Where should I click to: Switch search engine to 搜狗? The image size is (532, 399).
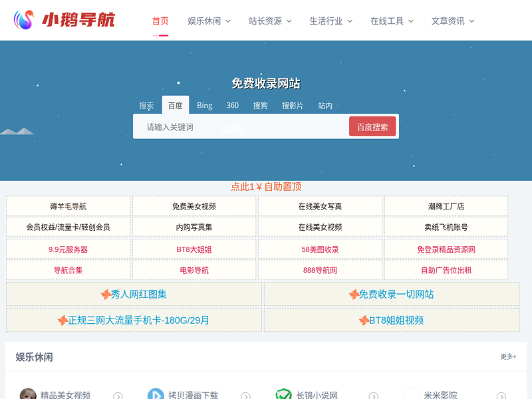click(260, 106)
